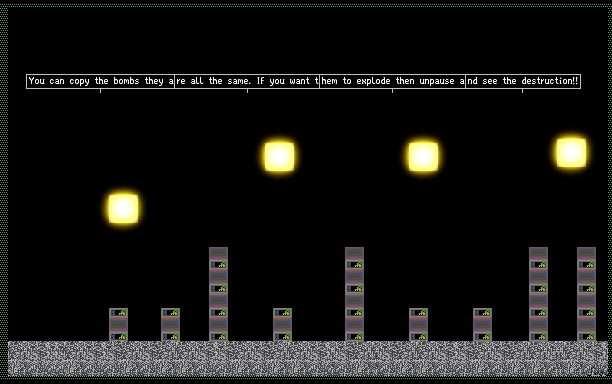
Task: Click the sign reading "You can copy the bombs"
Action: coord(100,81)
